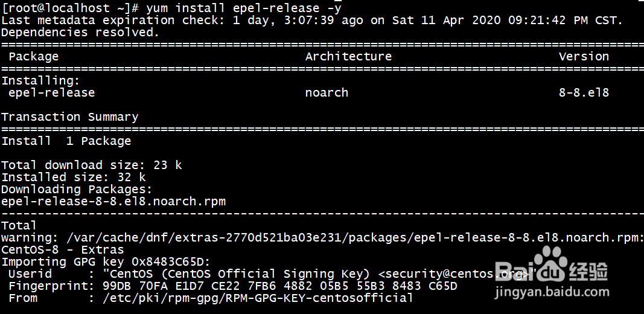Click the Transaction Summary heading
The height and width of the screenshot is (314, 644).
tap(69, 117)
